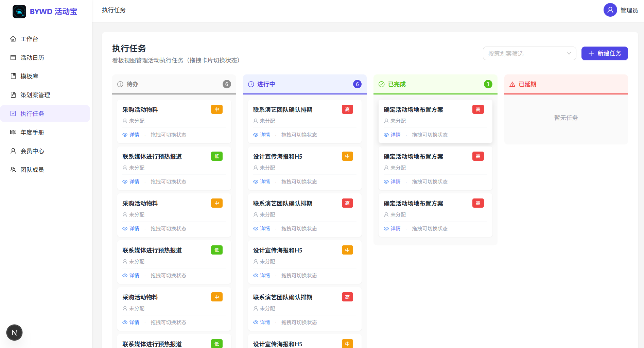Click 高 tag on third 确定活动场地布置方案 card
Screen dimensions: 644x348
point(478,203)
